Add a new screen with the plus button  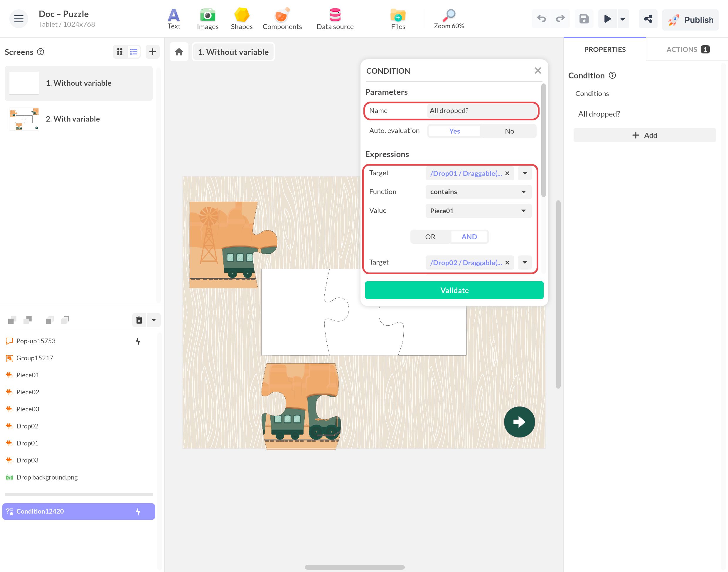[153, 52]
